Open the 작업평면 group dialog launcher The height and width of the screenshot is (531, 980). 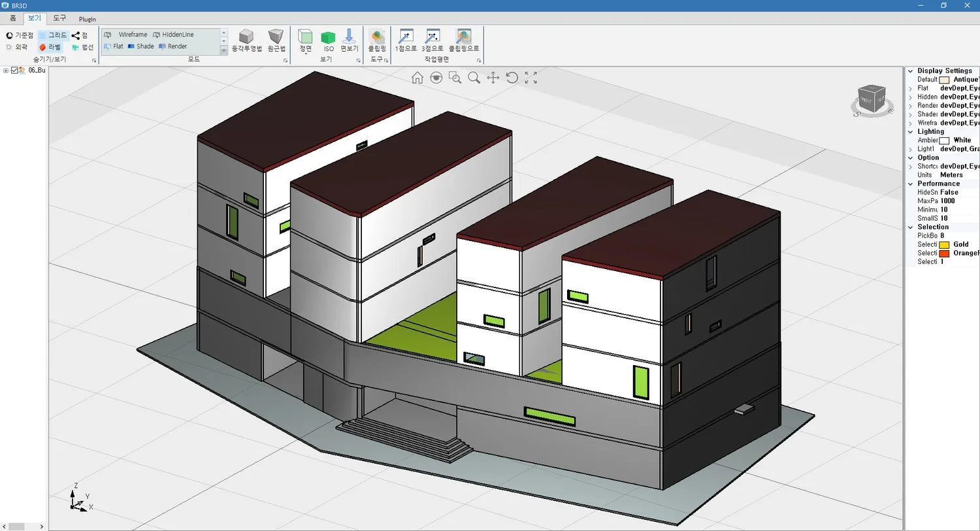coord(479,60)
